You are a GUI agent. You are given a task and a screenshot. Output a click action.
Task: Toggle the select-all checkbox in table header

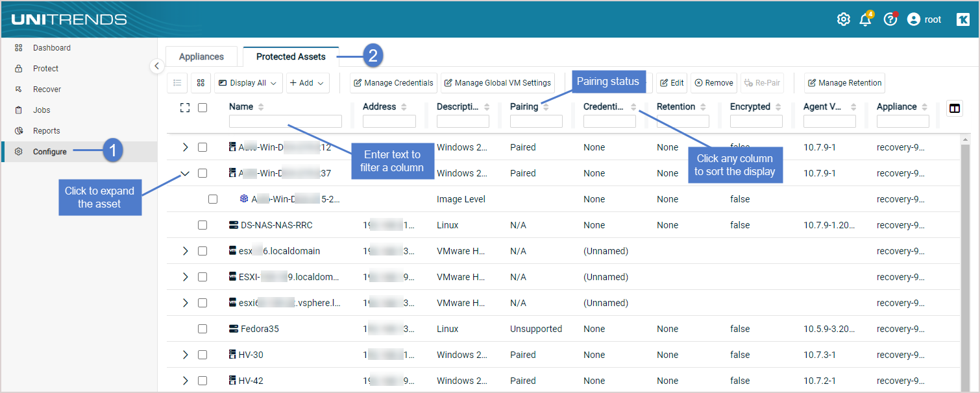point(202,108)
